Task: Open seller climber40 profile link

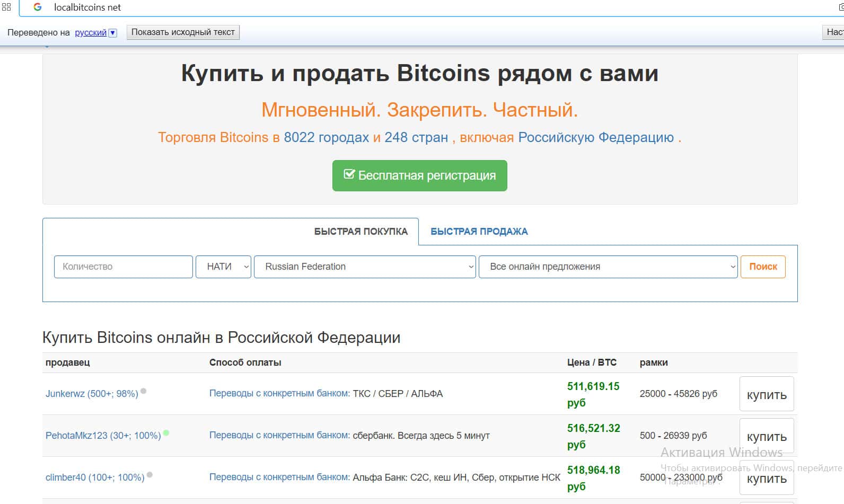Action: point(95,478)
